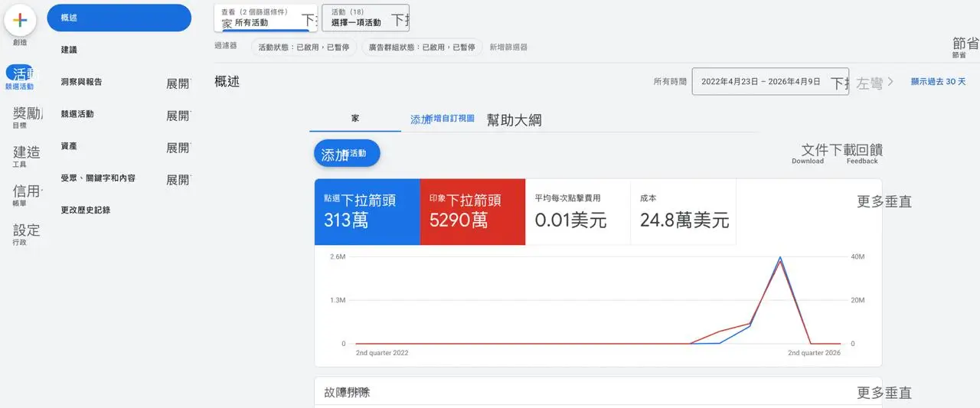Open the date range 2022年4月23日 – 2026年4月9日 picker
This screenshot has height=408, width=980.
coord(770,81)
